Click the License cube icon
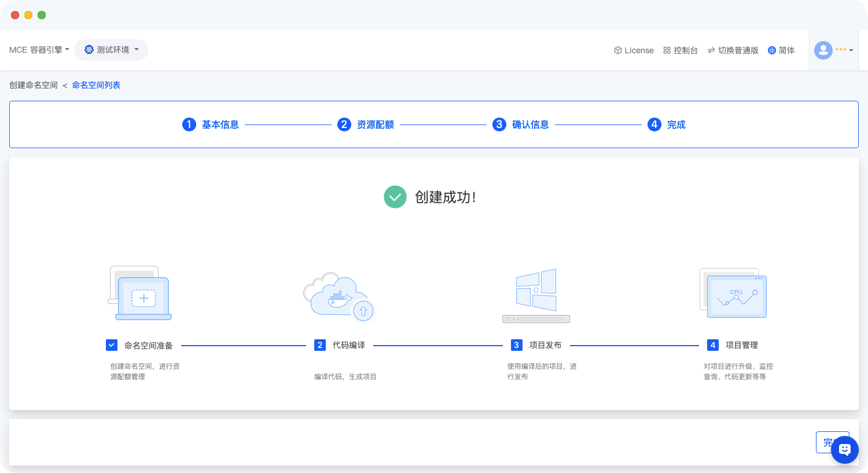 point(617,50)
